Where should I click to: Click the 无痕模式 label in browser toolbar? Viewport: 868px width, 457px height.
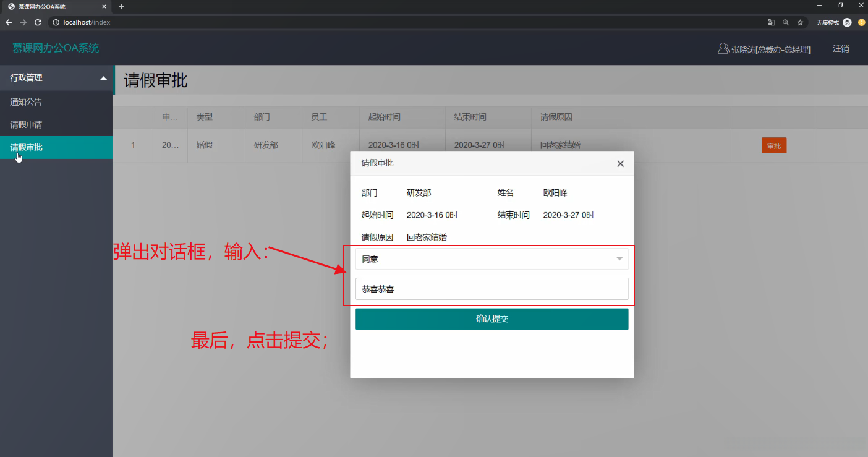pos(828,22)
